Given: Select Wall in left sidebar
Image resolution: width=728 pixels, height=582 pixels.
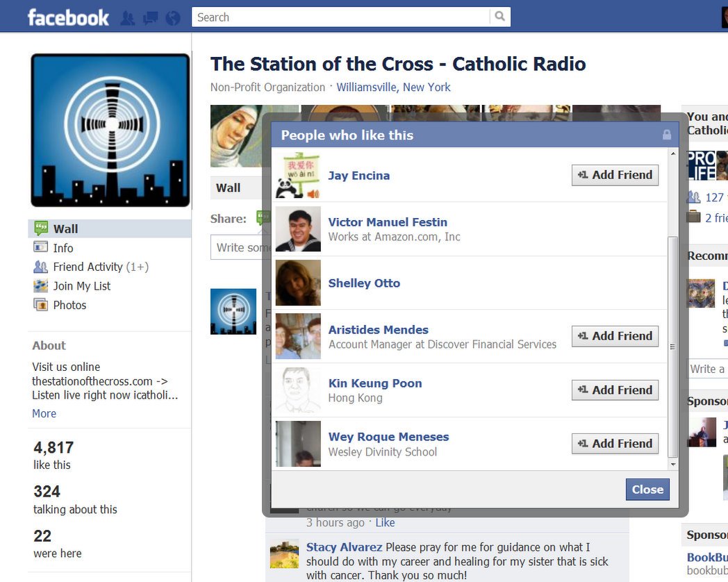Looking at the screenshot, I should tap(65, 228).
